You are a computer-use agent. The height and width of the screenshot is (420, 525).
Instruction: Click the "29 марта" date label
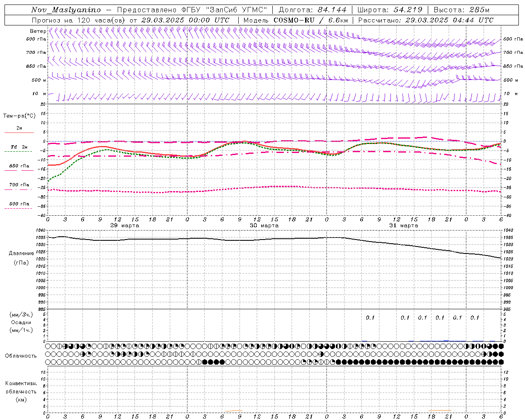click(x=125, y=226)
